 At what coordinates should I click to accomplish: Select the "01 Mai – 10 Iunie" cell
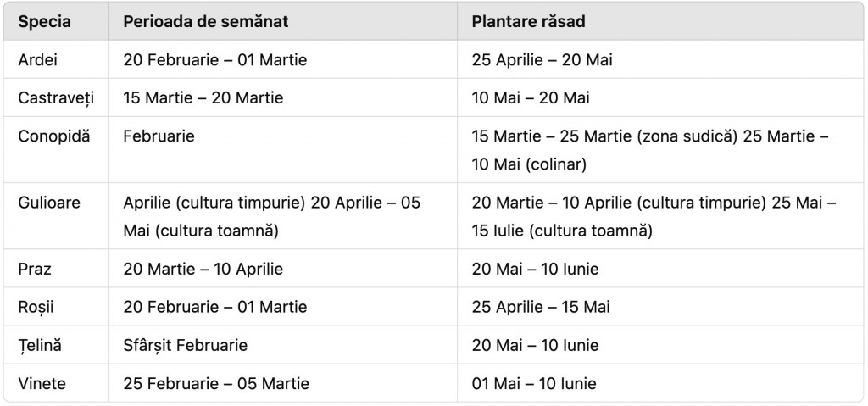(x=534, y=383)
